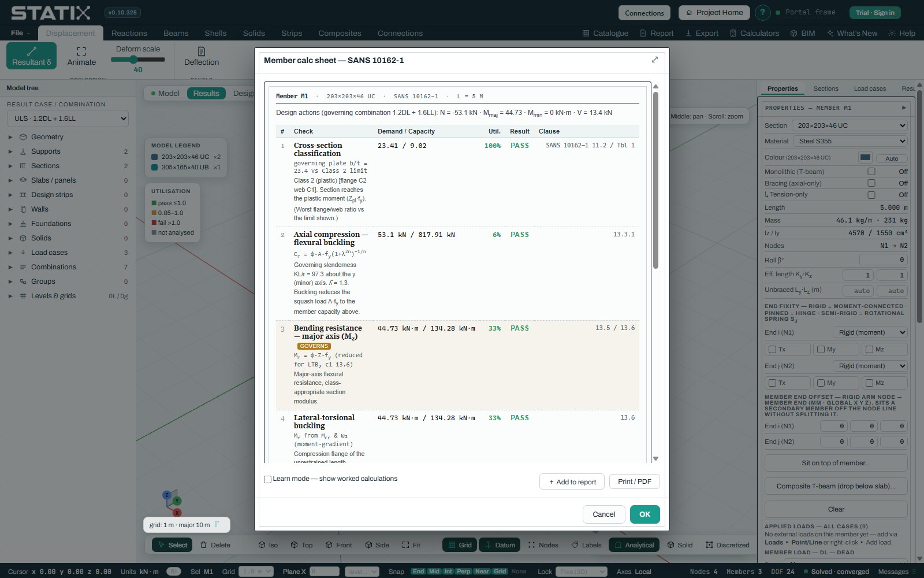Open the Section dropdown in Properties

[850, 125]
